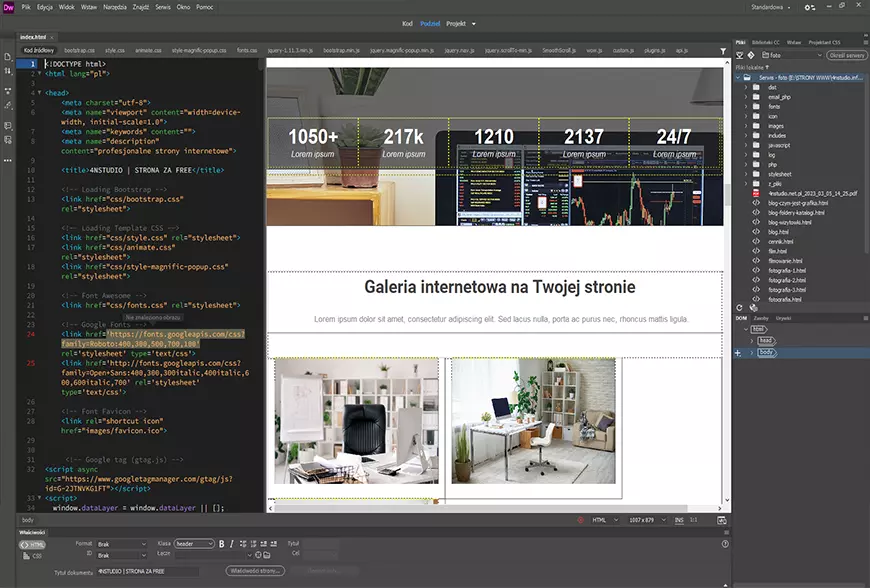Switch Properties inspector to HTML mode

(x=32, y=545)
